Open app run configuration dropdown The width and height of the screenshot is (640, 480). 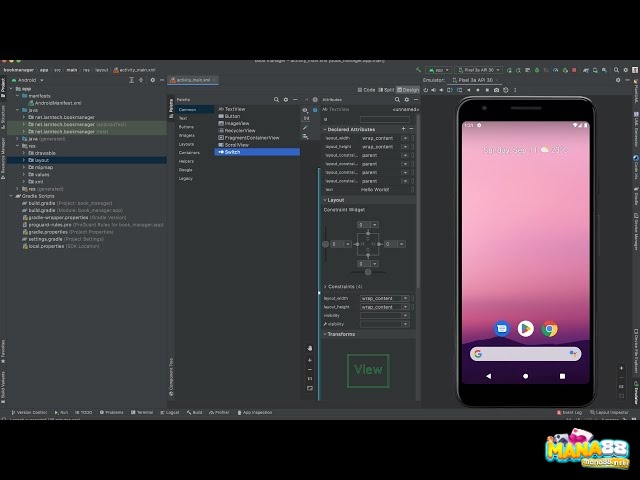point(438,70)
